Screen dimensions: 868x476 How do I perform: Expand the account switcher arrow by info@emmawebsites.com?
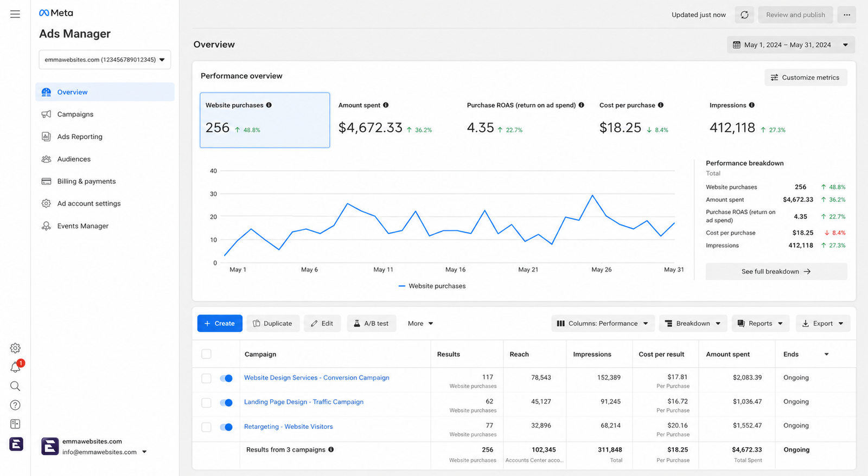(x=144, y=452)
